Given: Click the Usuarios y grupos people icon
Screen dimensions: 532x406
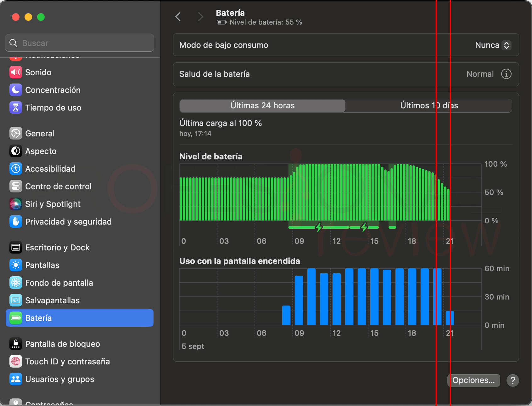Looking at the screenshot, I should click(16, 379).
